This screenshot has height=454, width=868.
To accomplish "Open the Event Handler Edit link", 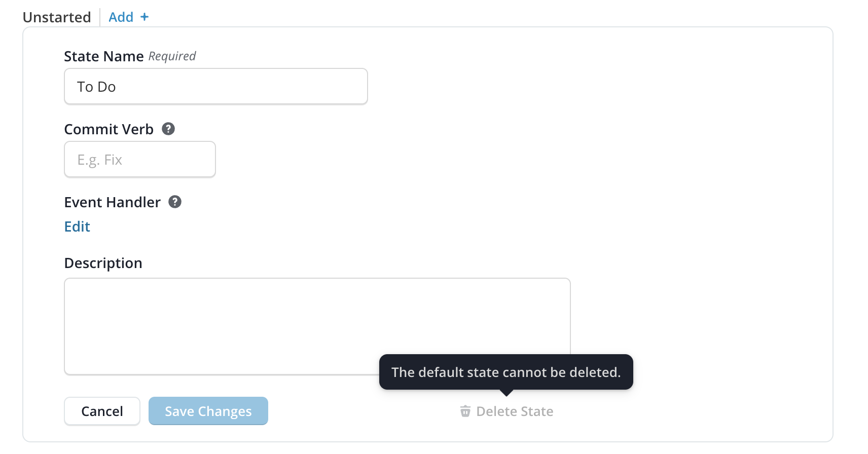I will (77, 226).
